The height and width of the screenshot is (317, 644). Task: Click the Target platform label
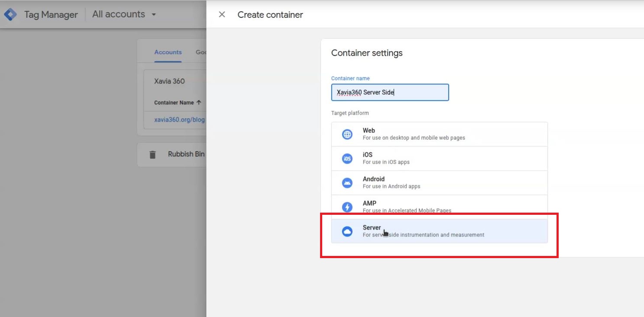tap(350, 113)
